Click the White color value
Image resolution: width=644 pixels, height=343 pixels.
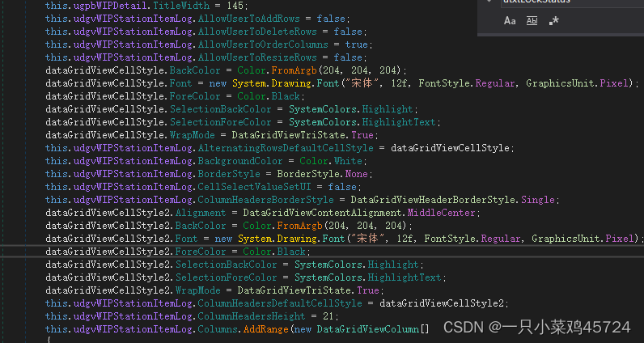tap(348, 161)
